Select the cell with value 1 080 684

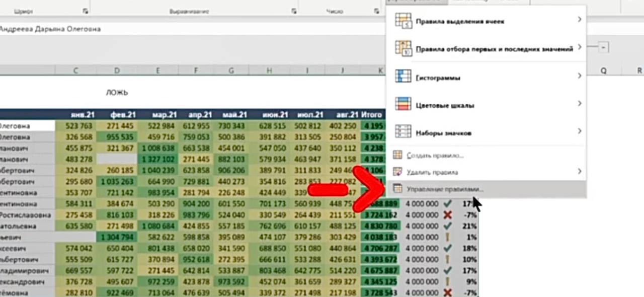point(157,226)
